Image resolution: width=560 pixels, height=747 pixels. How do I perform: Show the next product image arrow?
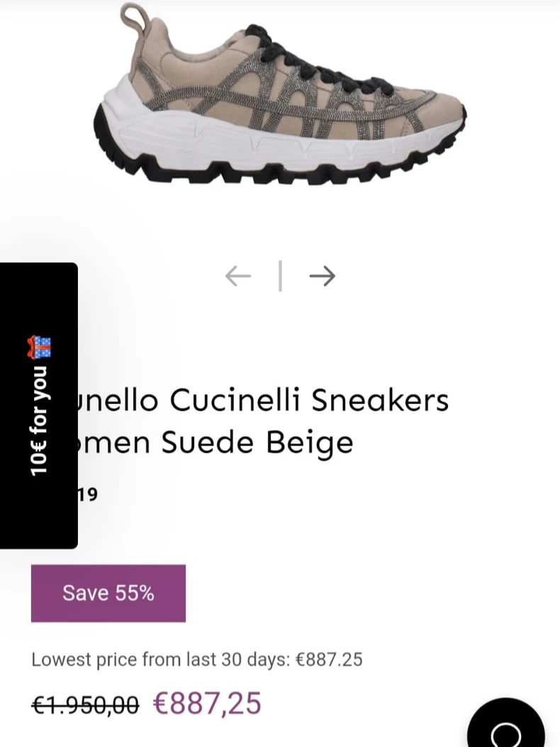tap(323, 276)
